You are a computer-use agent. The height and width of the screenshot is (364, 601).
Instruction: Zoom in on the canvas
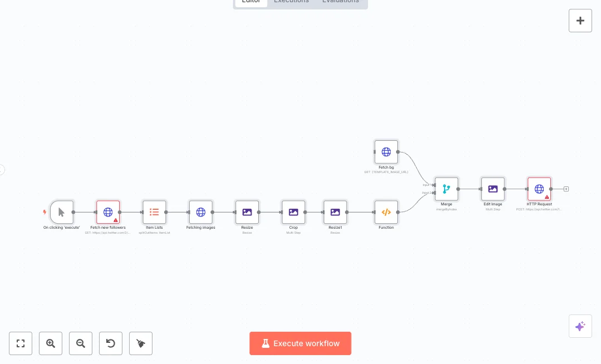(x=51, y=343)
